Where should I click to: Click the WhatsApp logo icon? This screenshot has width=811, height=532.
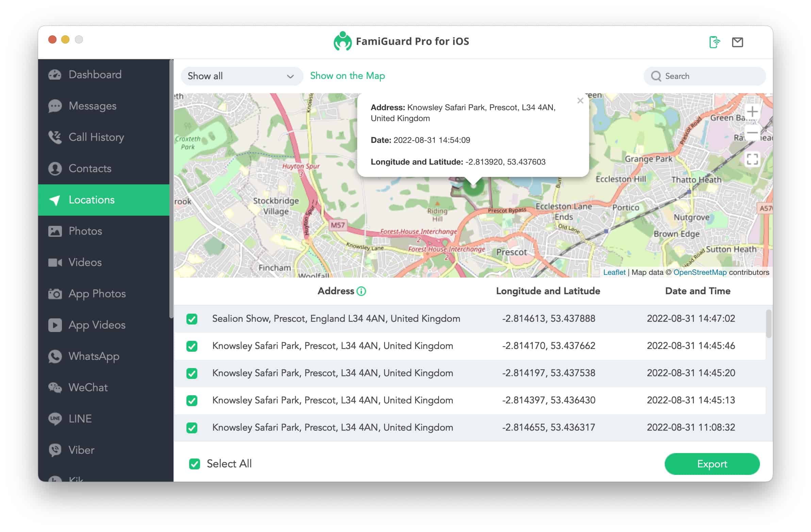[55, 357]
